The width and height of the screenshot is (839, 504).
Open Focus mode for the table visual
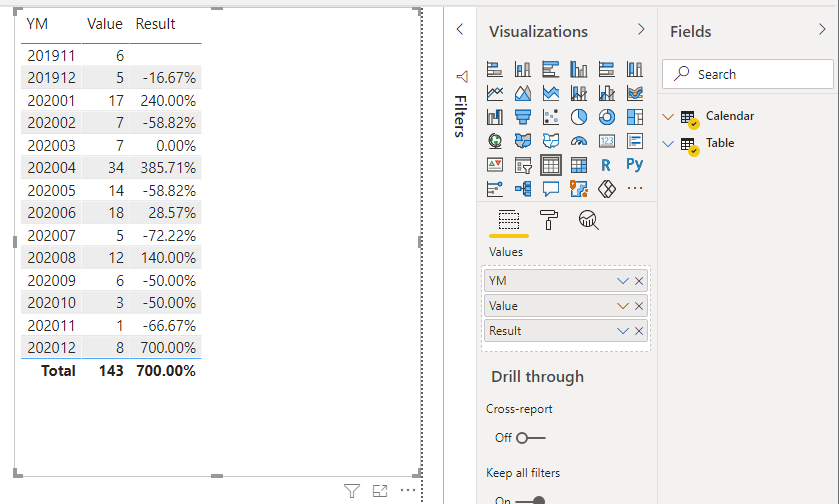380,491
